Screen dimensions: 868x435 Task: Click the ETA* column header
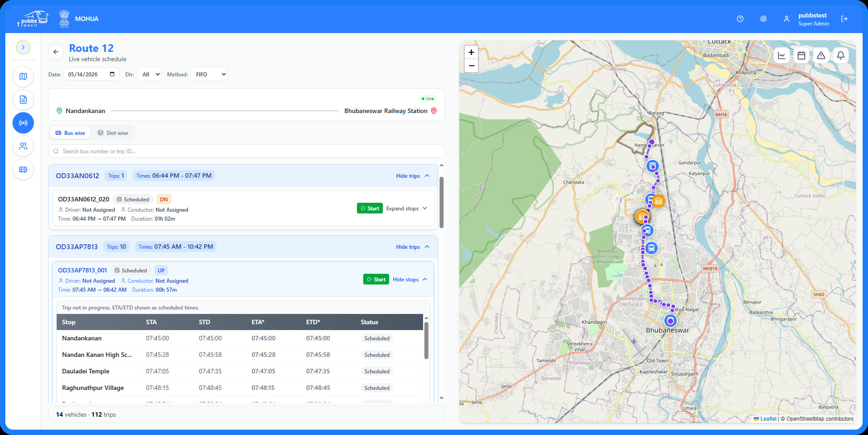point(258,322)
